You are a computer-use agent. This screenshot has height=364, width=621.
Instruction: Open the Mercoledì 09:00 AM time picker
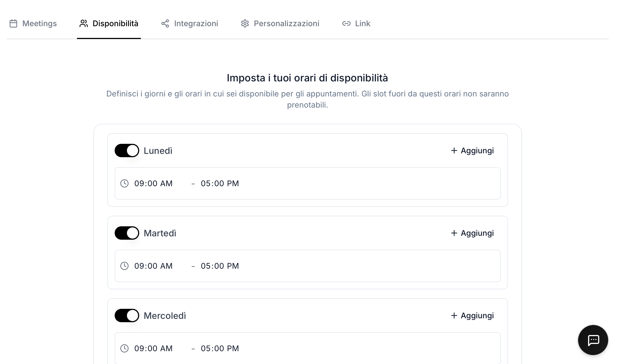(153, 348)
